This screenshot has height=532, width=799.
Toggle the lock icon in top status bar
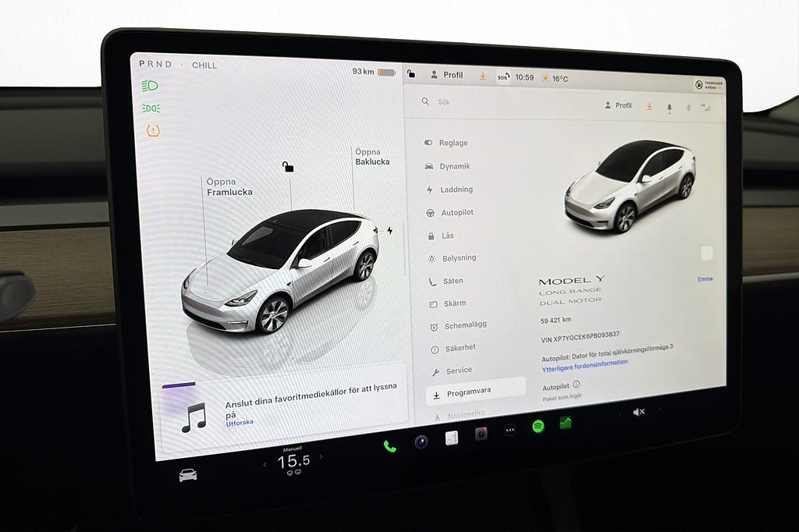(x=411, y=74)
